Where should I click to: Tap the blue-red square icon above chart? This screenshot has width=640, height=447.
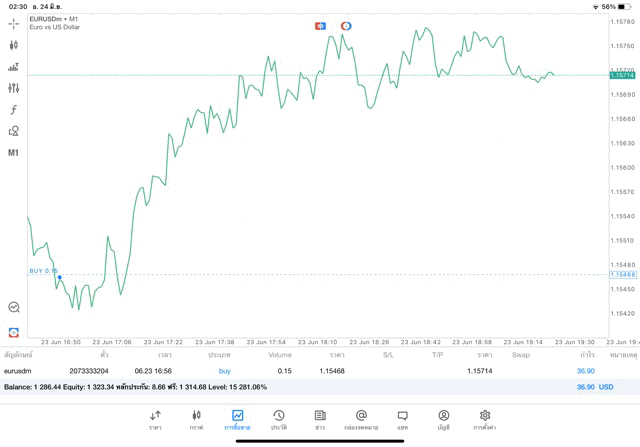click(x=320, y=26)
